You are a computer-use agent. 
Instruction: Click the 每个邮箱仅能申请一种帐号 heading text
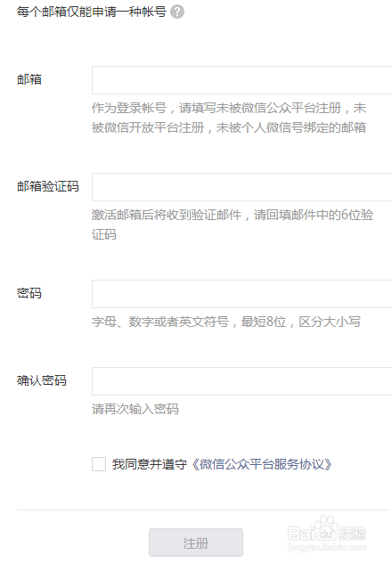(92, 12)
